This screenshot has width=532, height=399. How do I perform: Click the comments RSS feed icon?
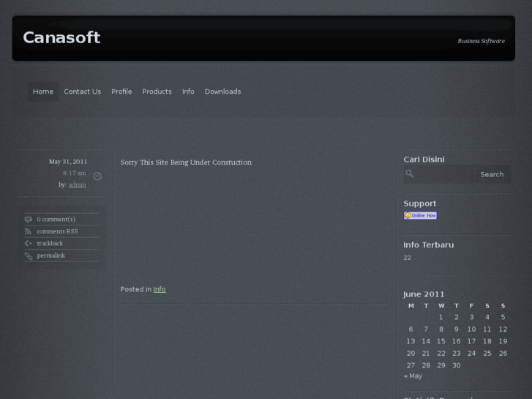(x=28, y=231)
